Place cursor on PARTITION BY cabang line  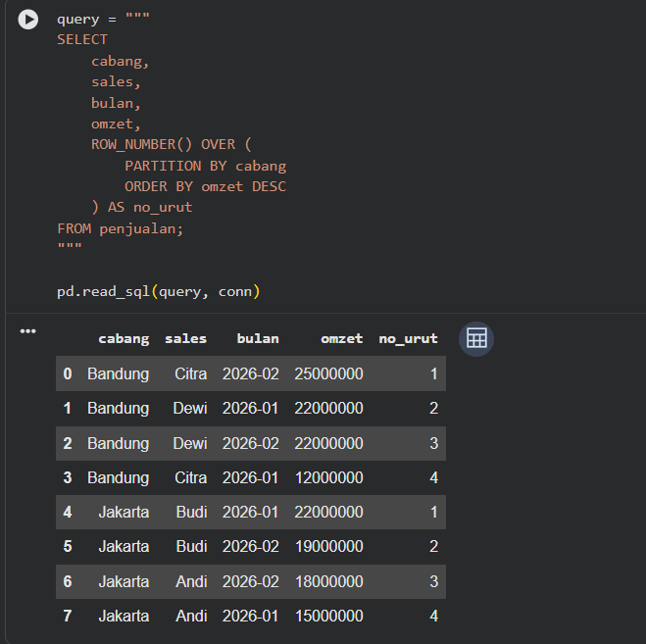(x=206, y=166)
